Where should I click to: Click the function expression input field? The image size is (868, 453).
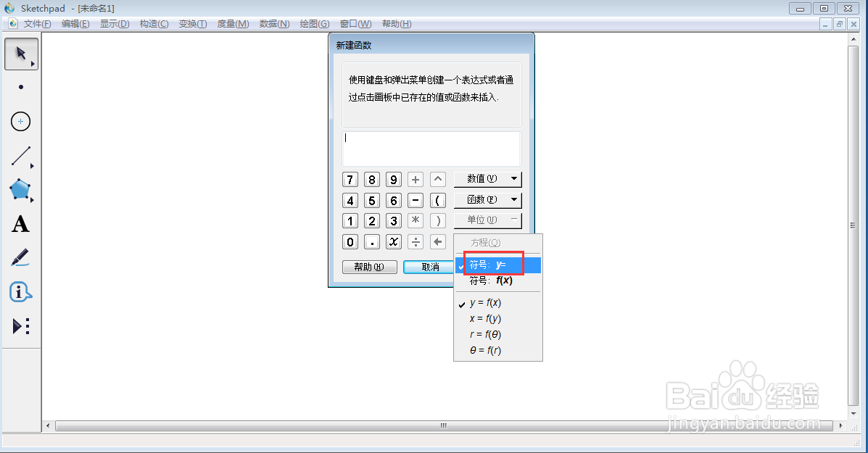point(431,149)
